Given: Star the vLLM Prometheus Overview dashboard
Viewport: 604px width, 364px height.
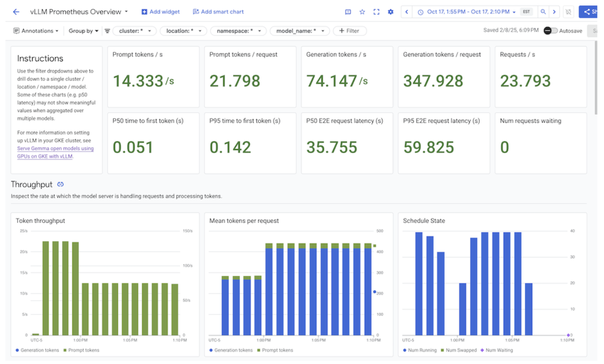Looking at the screenshot, I should [362, 12].
